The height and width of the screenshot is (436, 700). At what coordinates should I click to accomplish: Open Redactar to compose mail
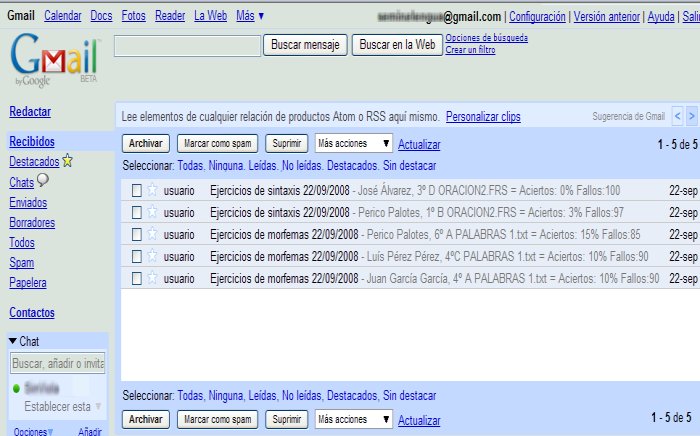(x=30, y=112)
